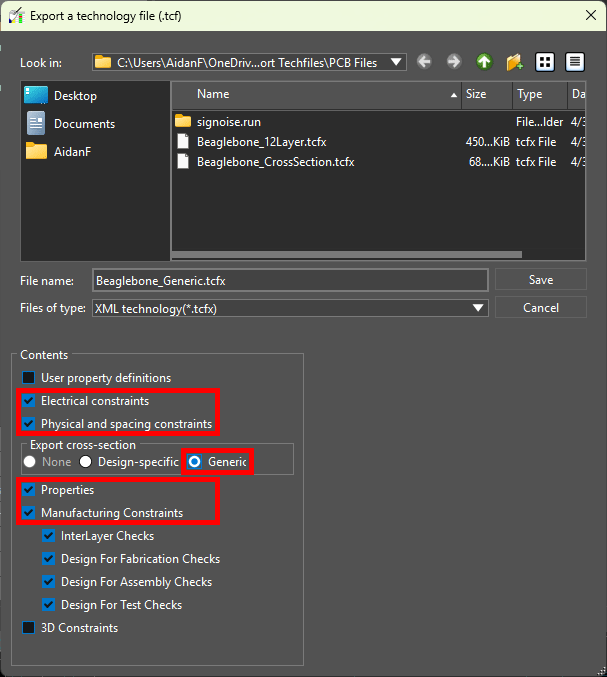
Task: Go to parent directory with green up arrow
Action: [484, 62]
